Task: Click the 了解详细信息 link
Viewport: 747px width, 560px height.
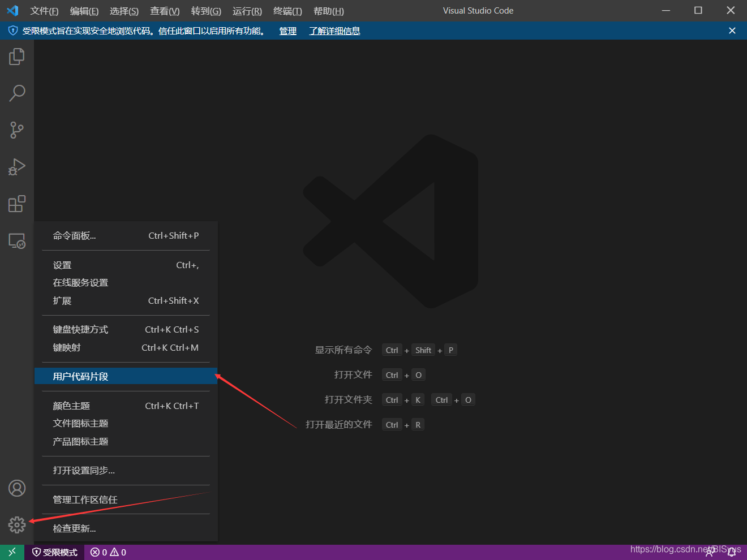Action: (334, 31)
